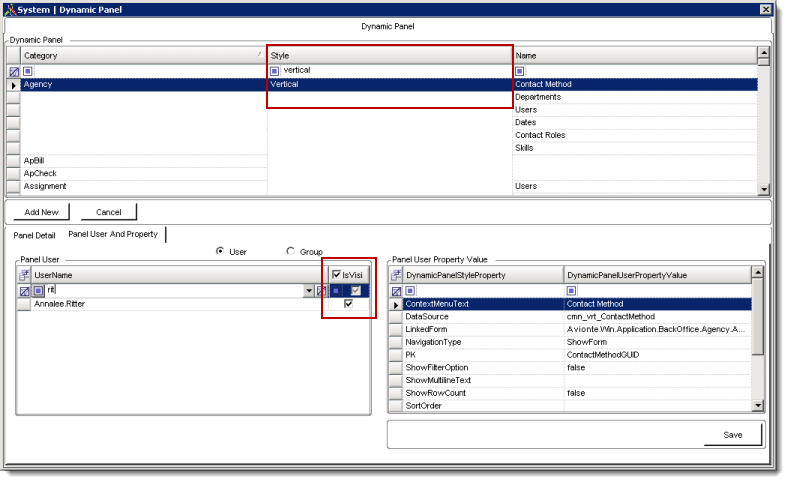
Task: Open the UserName filter dropdown arrow
Action: pyautogui.click(x=308, y=290)
